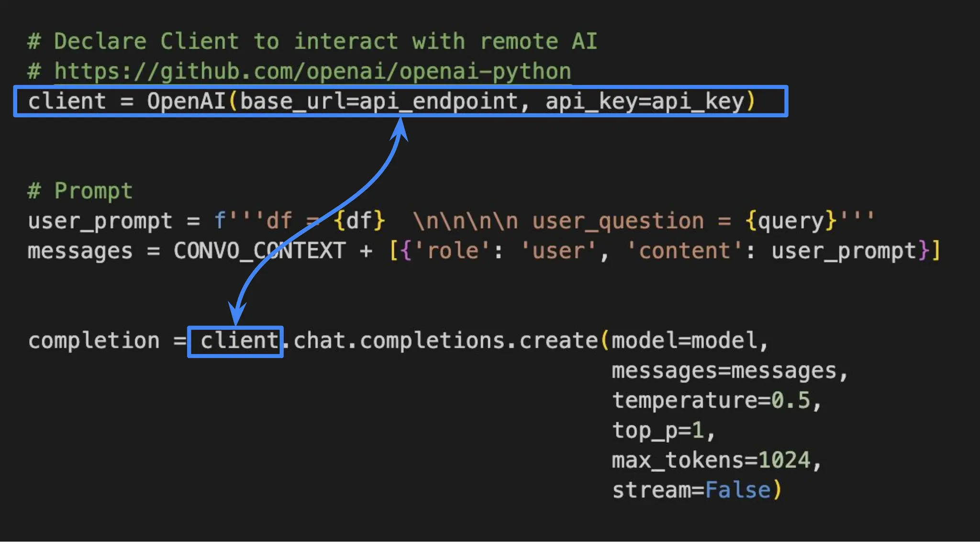Click the OpenAI constructor name
The width and height of the screenshot is (980, 551).
pos(186,101)
